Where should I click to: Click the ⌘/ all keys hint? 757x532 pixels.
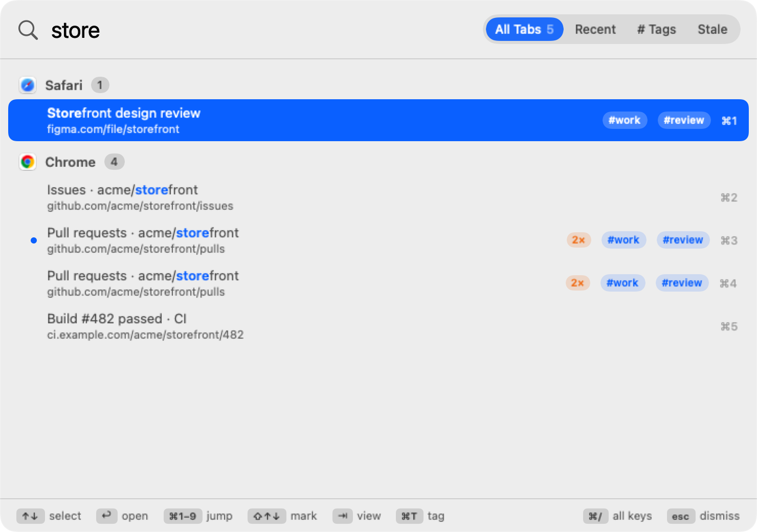595,516
